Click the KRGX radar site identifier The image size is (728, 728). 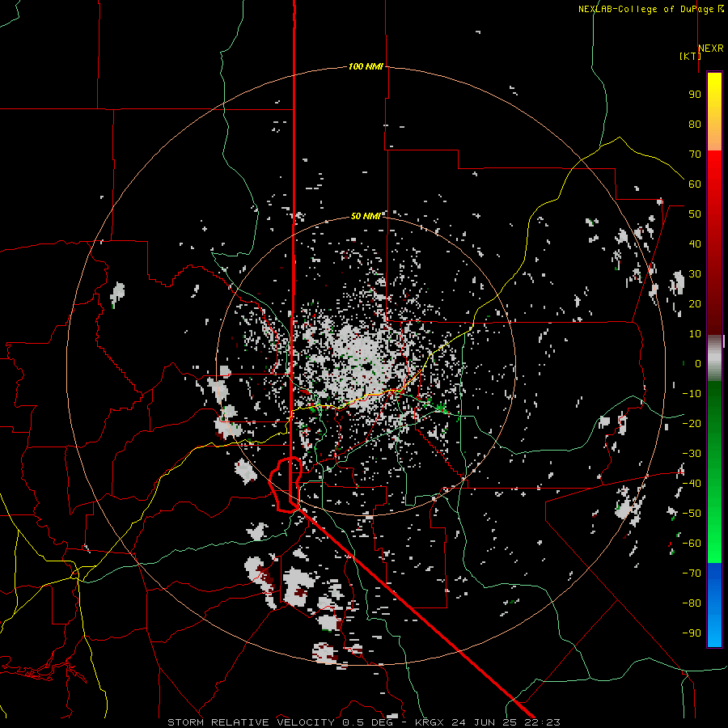click(x=431, y=722)
